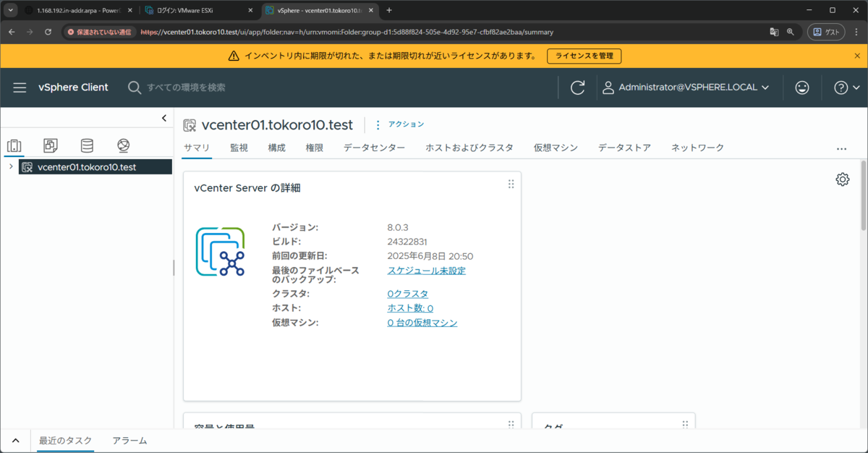Click the search all environments field
Image resolution: width=868 pixels, height=453 pixels.
click(187, 88)
